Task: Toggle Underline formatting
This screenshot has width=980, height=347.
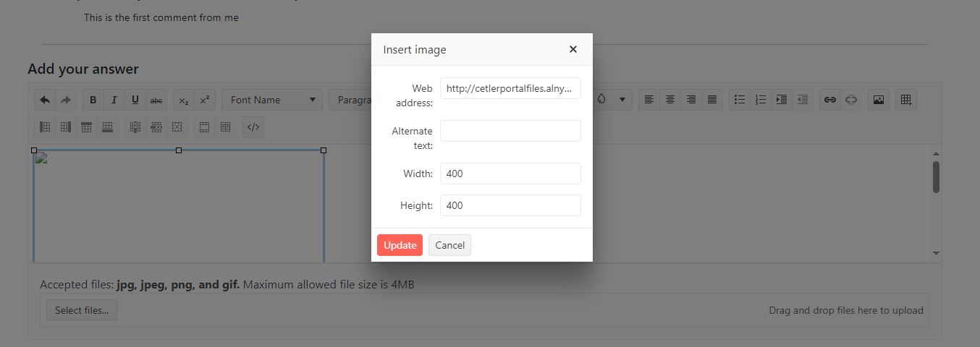Action: pos(135,100)
